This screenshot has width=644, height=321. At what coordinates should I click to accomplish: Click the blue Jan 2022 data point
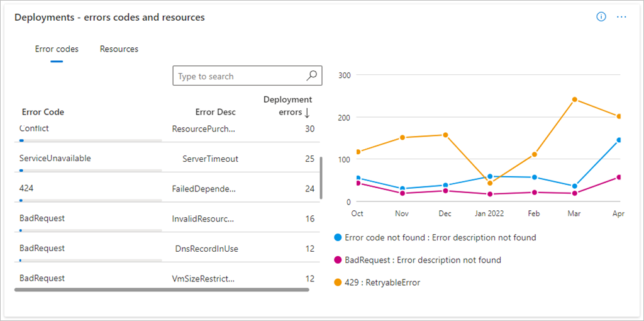[490, 177]
